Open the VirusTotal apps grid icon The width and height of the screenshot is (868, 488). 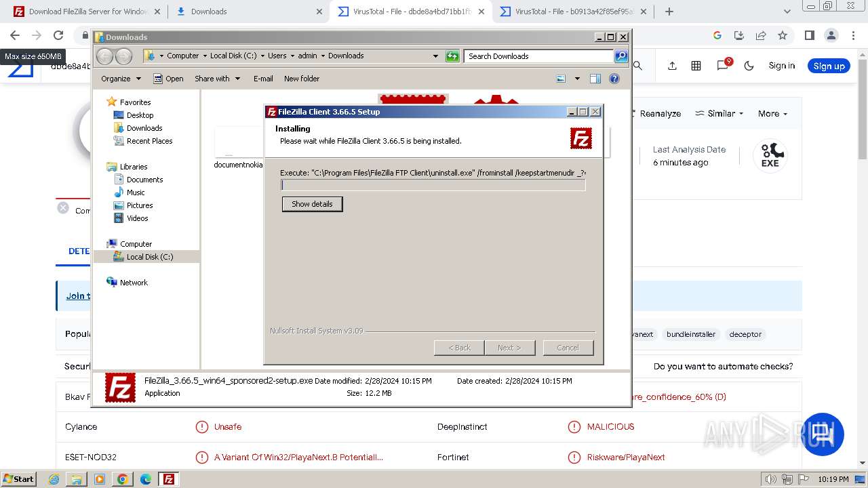(696, 66)
